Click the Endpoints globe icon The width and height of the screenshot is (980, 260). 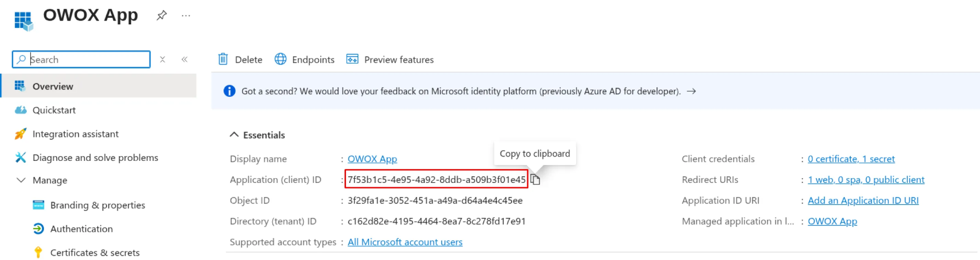click(280, 59)
